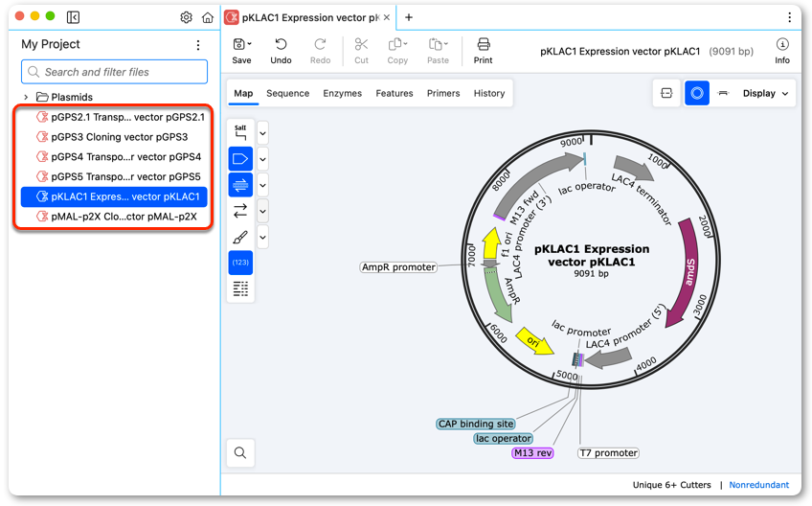Go to home via the house icon
The height and width of the screenshot is (506, 812).
(x=208, y=17)
